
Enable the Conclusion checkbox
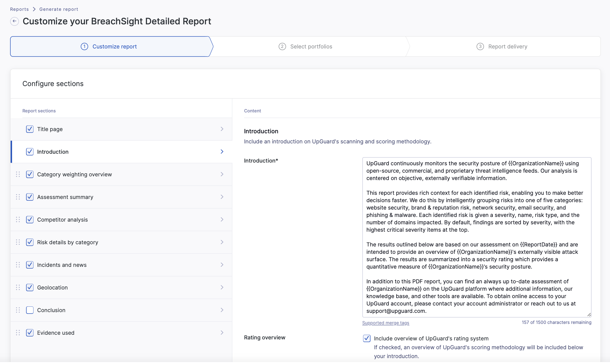pyautogui.click(x=30, y=310)
